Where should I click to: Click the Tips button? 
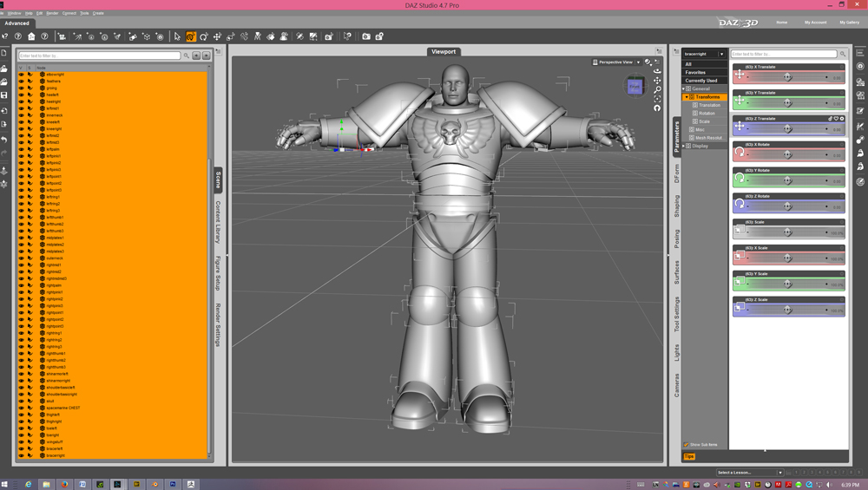coord(689,456)
